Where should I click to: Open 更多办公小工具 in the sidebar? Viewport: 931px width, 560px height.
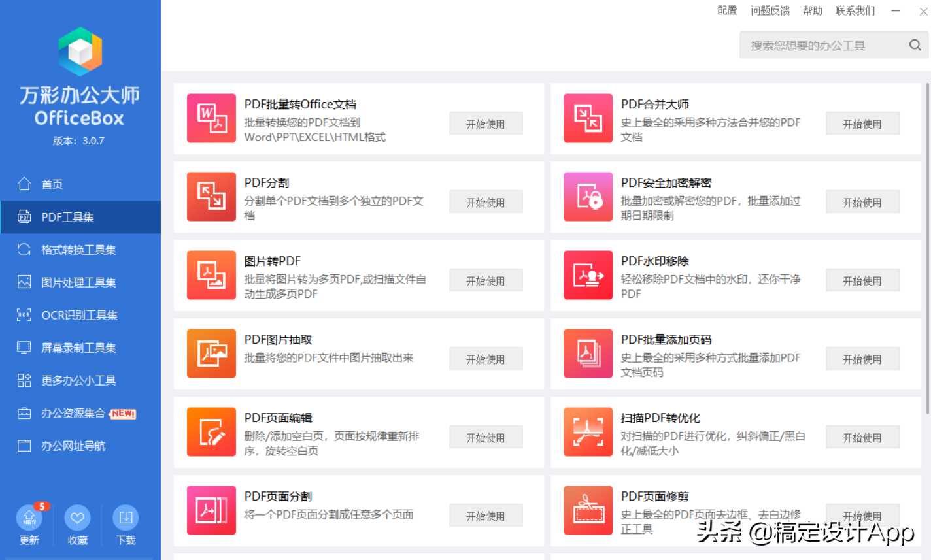pos(80,380)
